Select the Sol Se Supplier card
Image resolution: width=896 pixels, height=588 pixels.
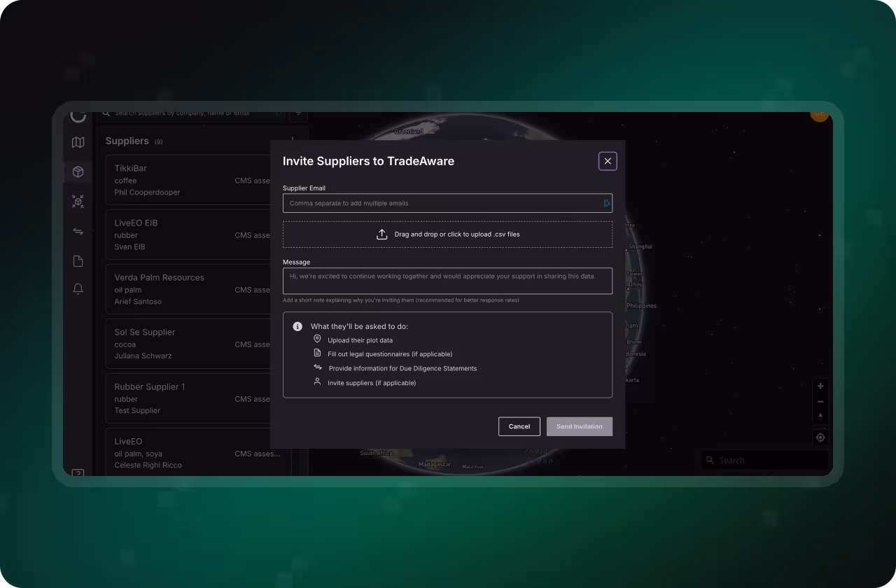point(189,344)
